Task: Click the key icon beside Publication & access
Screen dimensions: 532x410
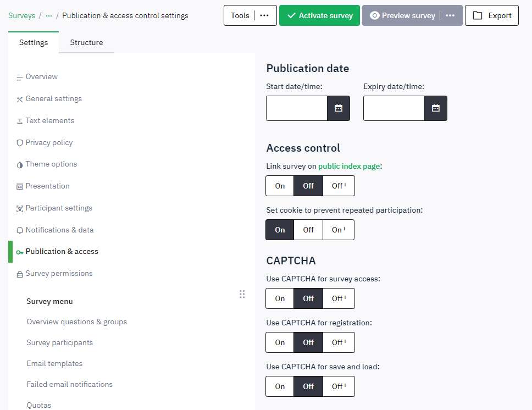Action: pos(20,252)
